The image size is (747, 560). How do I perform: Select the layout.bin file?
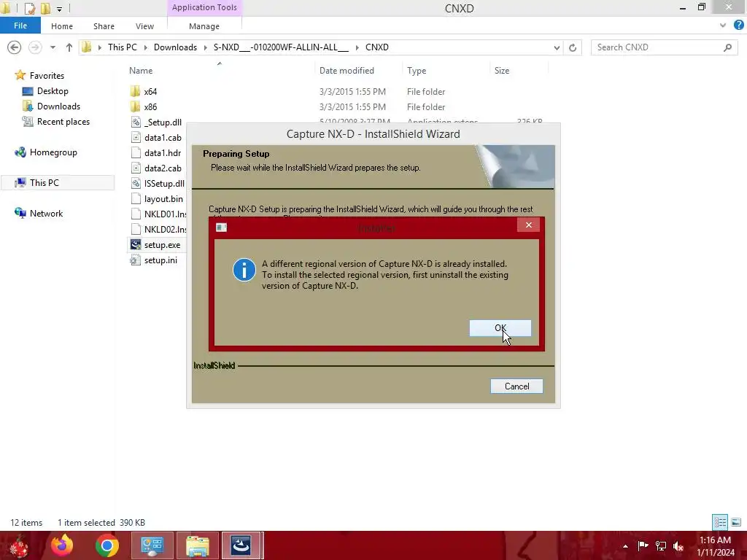click(x=157, y=199)
